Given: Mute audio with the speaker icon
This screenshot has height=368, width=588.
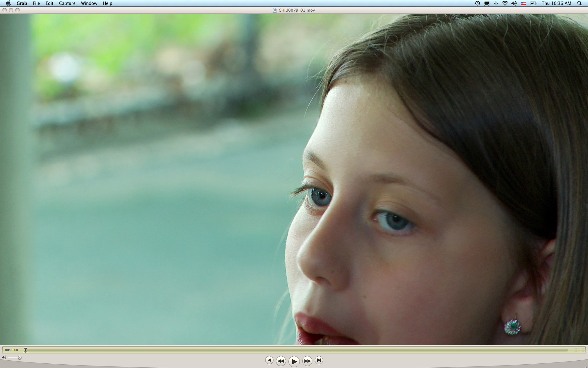Looking at the screenshot, I should [4, 357].
